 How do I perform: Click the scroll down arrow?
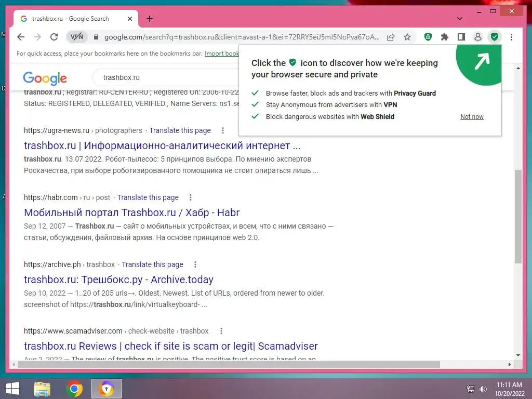click(518, 355)
